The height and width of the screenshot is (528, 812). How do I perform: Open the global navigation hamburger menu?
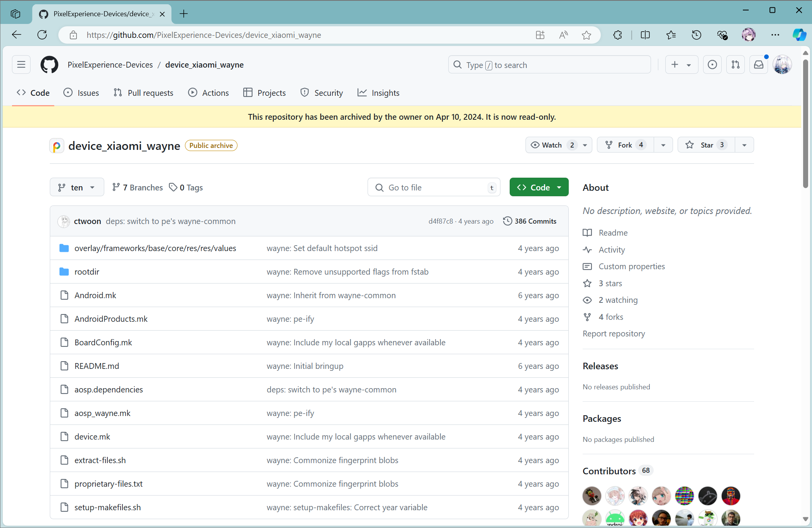(x=21, y=65)
